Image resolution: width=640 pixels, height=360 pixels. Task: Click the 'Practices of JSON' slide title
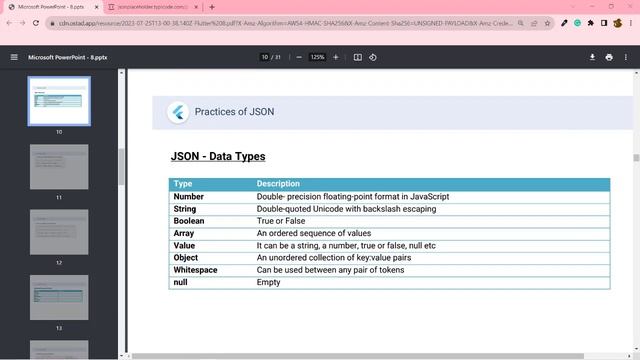coord(234,112)
